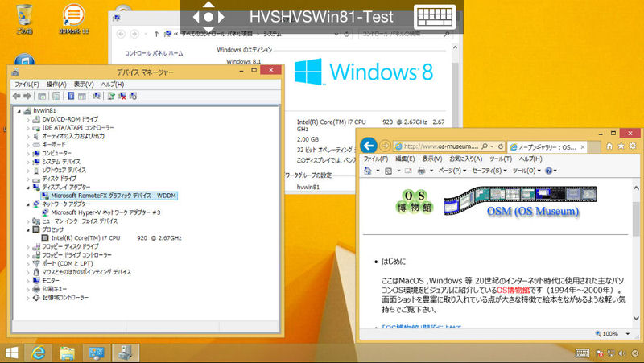Screen dimensions: 644x363
Task: Click the blue Help icon in Device Manager toolbar
Action: 71,96
